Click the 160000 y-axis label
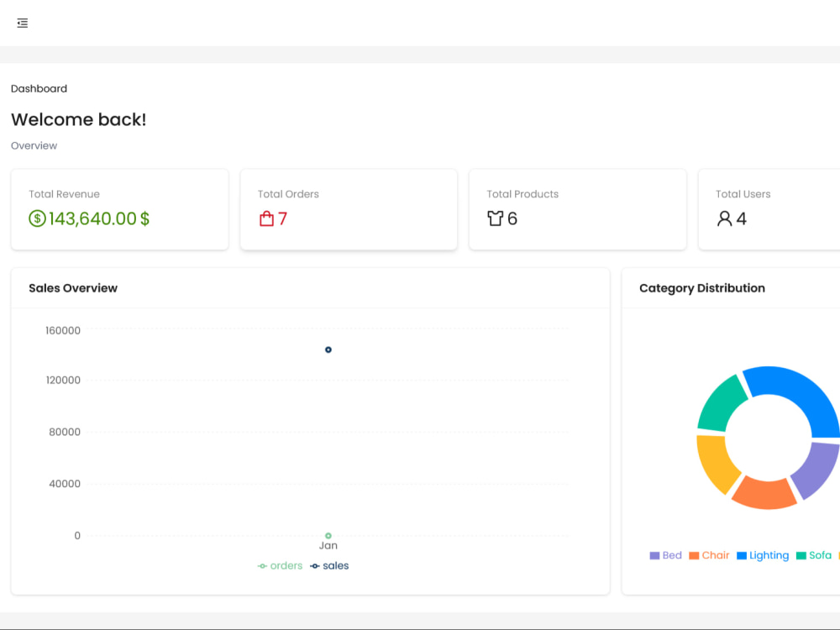The width and height of the screenshot is (840, 630). pos(63,330)
